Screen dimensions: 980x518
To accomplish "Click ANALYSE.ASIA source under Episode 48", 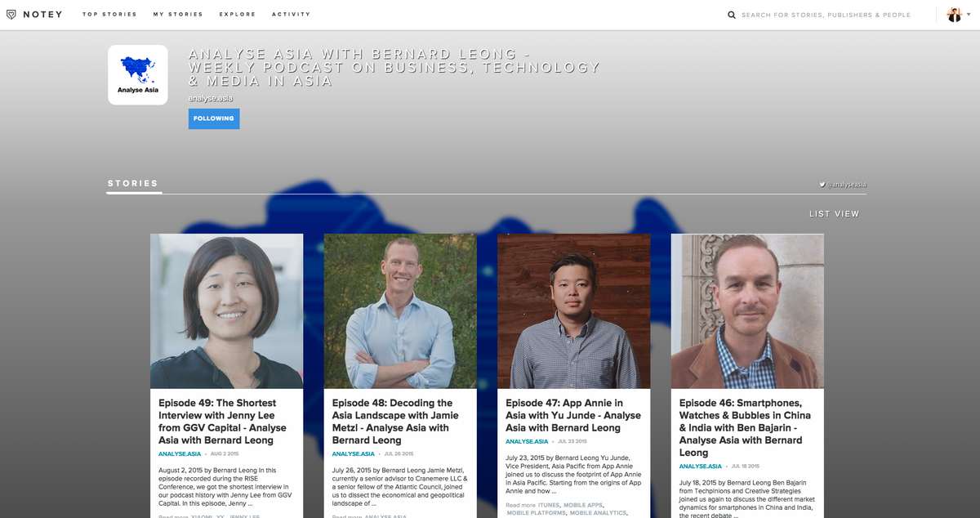I will pos(353,453).
